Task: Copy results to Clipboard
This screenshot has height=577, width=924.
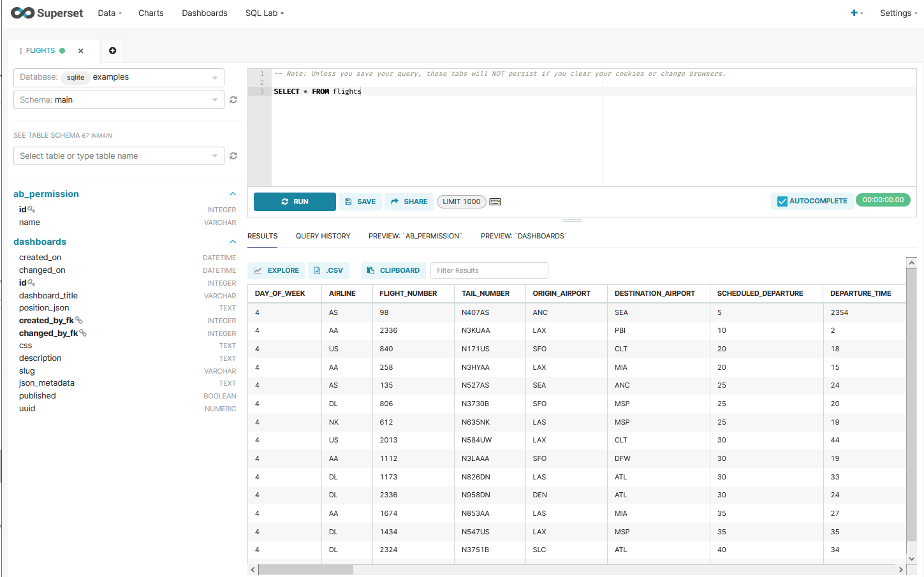Action: [x=394, y=270]
